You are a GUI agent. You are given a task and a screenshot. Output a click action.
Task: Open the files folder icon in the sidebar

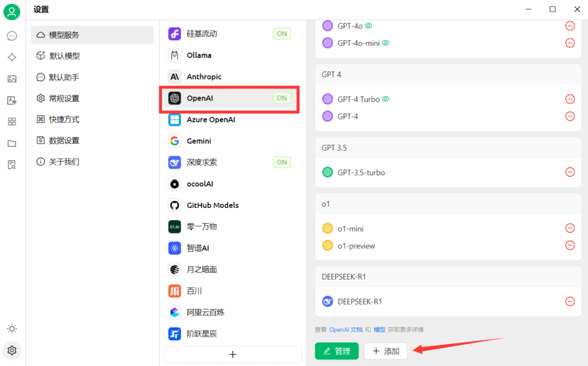12,143
